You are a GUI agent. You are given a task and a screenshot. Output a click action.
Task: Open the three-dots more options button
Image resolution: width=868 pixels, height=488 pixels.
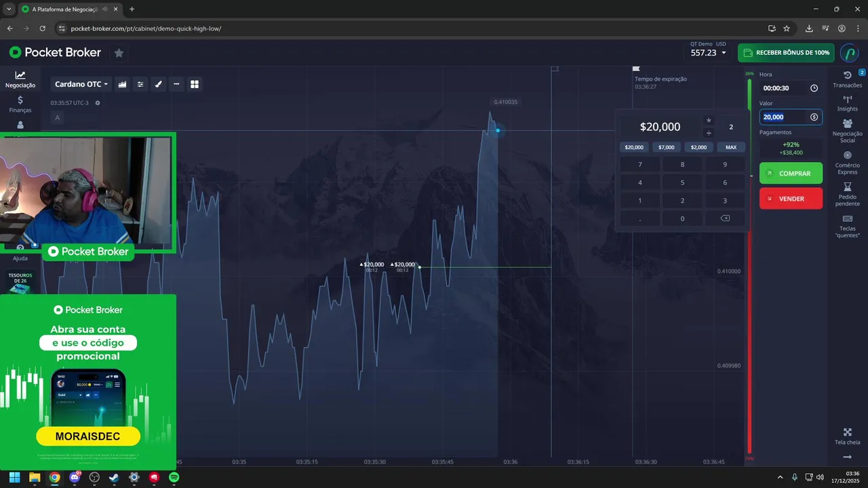point(176,84)
